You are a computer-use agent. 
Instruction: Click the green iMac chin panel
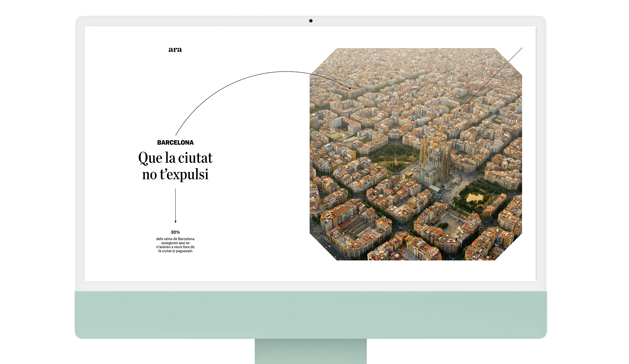coord(311,314)
